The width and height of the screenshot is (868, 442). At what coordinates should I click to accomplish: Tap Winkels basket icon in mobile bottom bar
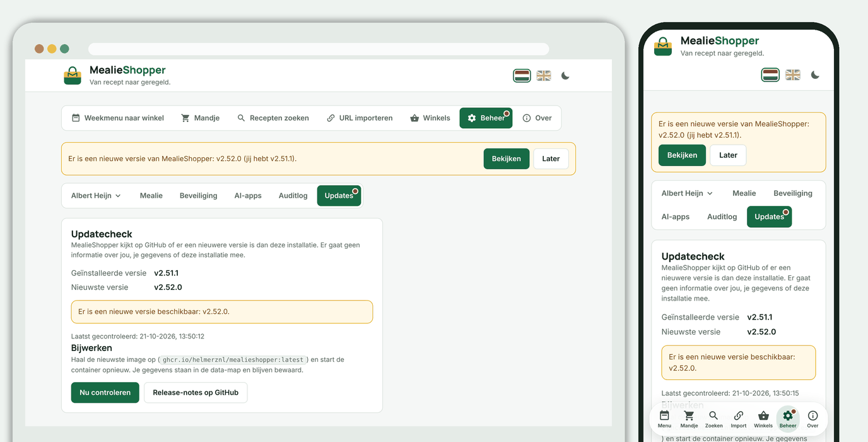click(763, 419)
